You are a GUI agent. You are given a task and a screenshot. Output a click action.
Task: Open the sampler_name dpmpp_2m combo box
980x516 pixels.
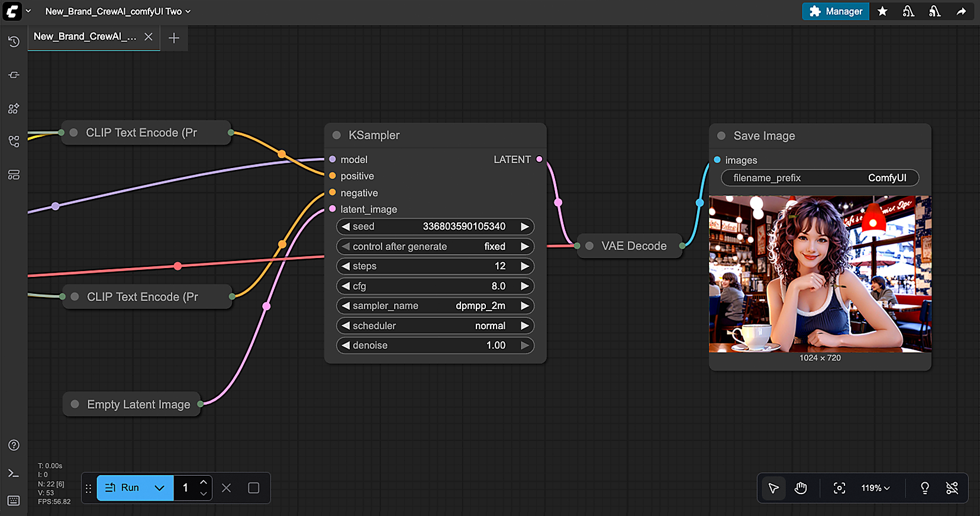(435, 306)
